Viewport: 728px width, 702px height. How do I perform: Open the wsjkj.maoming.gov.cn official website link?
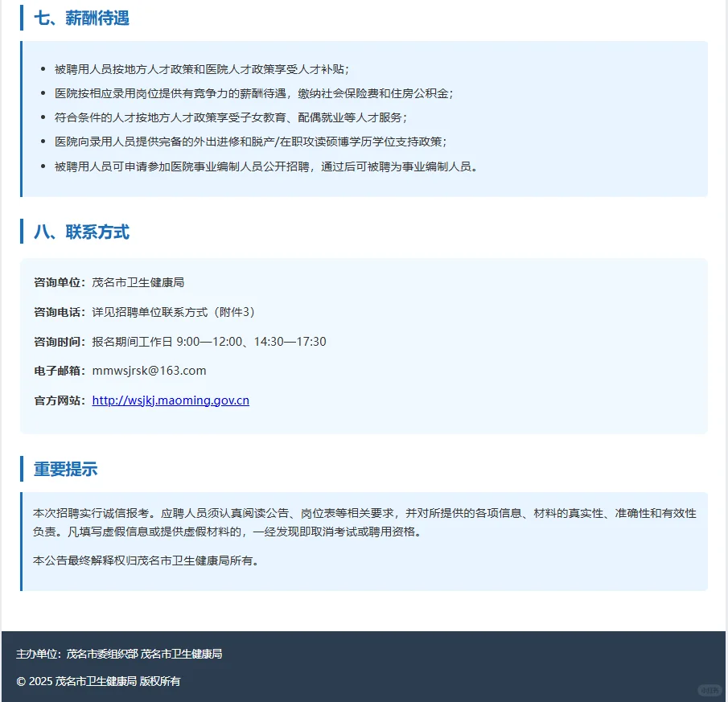coord(171,400)
